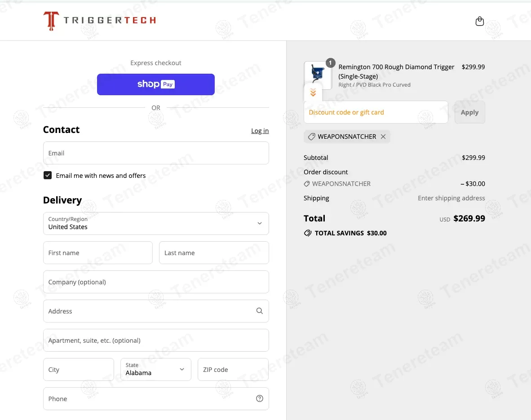Image resolution: width=531 pixels, height=420 pixels.
Task: Click the Log in link
Action: (x=260, y=131)
